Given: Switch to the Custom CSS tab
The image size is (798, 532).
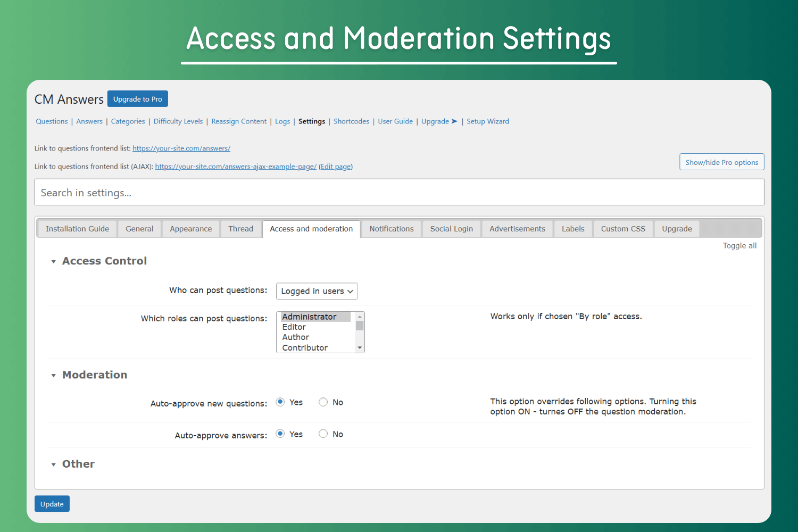Looking at the screenshot, I should coord(623,229).
